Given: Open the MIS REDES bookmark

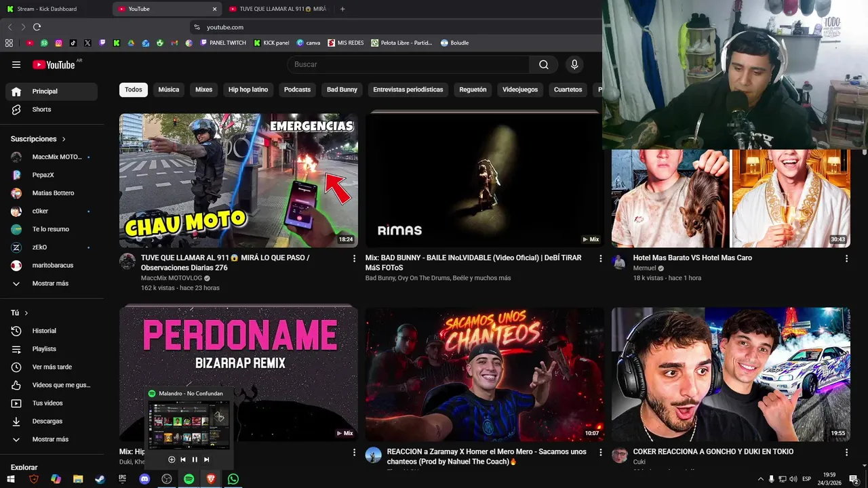Looking at the screenshot, I should [345, 43].
